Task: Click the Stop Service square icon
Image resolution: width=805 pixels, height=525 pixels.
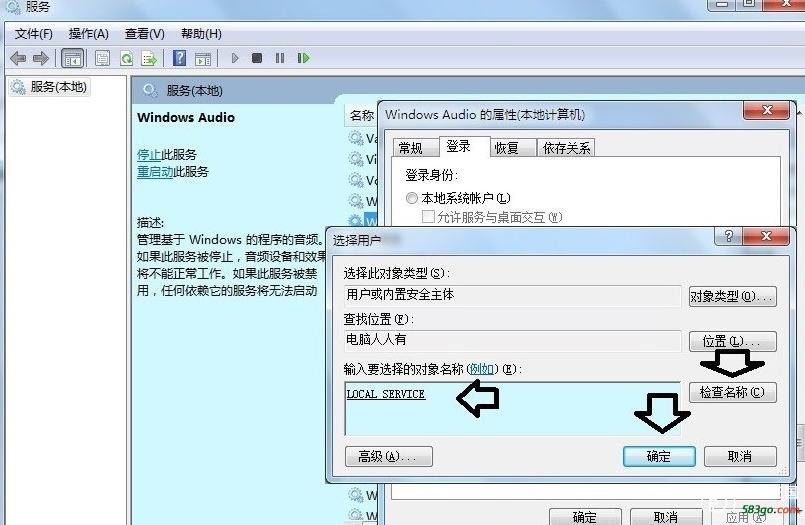Action: (257, 58)
